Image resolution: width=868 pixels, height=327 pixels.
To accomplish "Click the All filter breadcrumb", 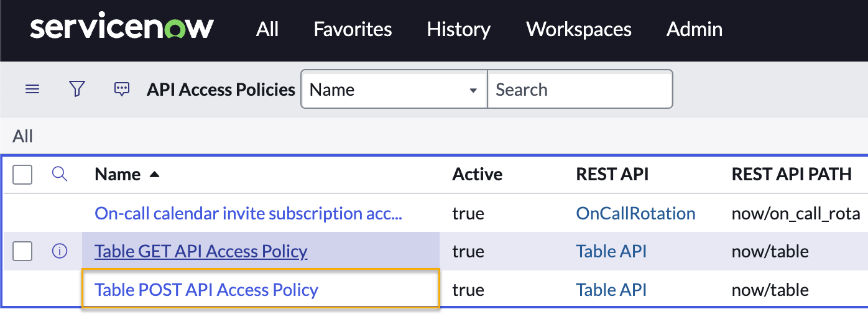I will point(22,136).
